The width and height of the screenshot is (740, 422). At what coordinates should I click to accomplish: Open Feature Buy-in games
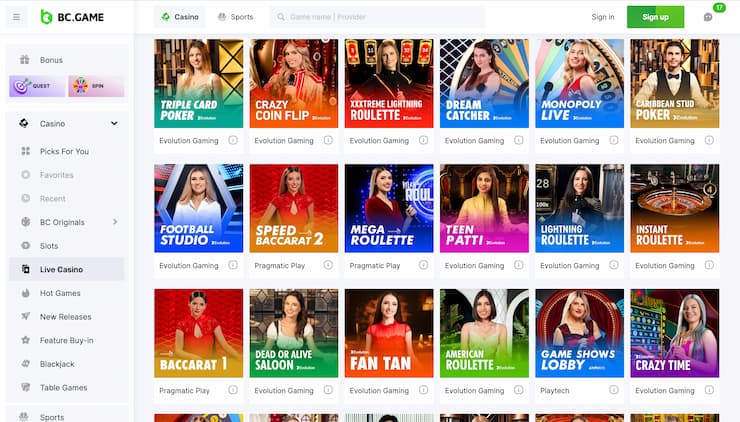[67, 340]
